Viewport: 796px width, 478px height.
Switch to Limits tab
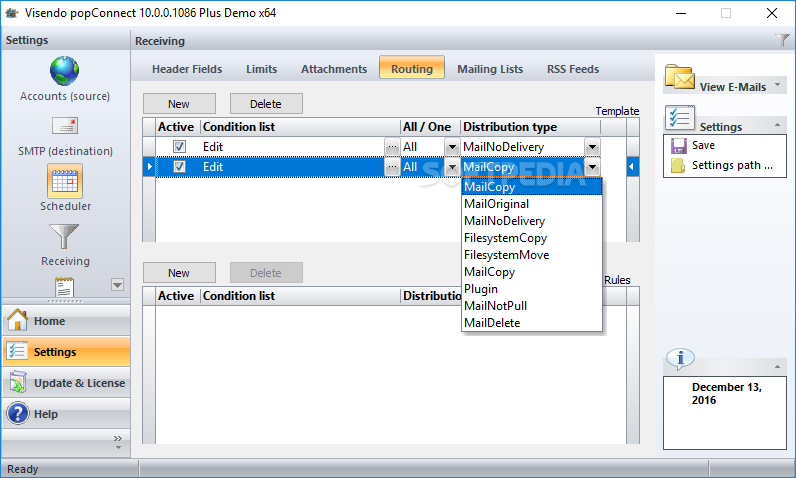261,69
